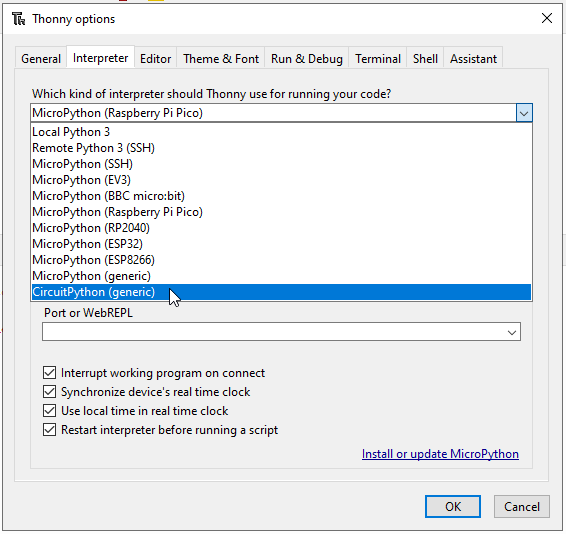
Task: Choose Local Python 3 interpreter
Action: tap(281, 132)
